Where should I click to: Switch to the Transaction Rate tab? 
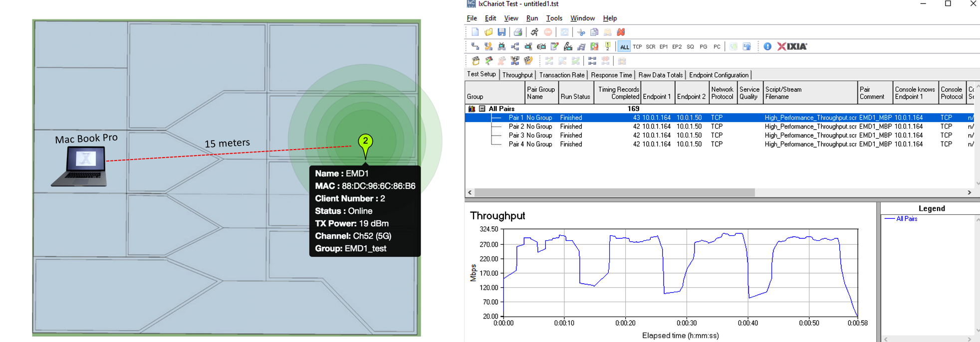point(562,75)
